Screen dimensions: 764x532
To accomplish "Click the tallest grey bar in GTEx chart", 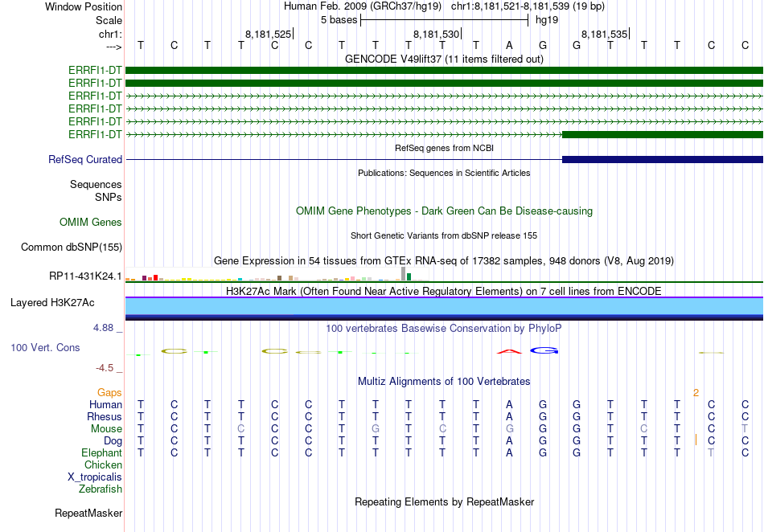I will click(x=403, y=274).
